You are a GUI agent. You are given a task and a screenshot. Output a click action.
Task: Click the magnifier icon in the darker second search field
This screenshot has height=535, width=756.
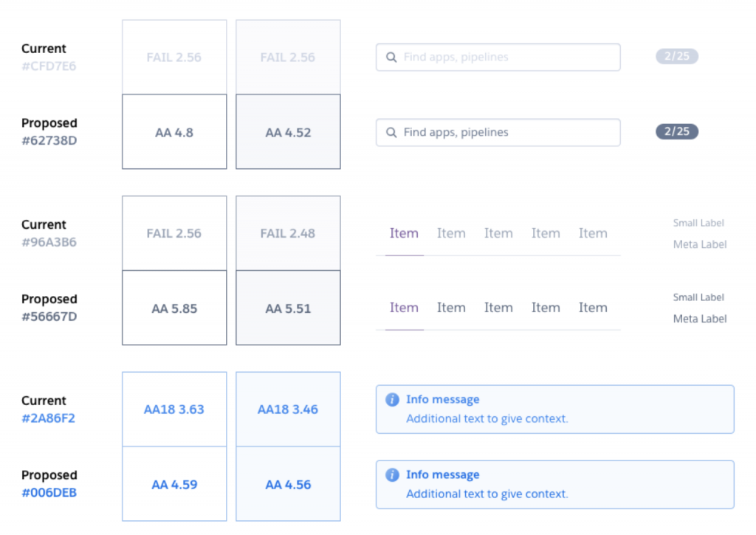point(391,133)
